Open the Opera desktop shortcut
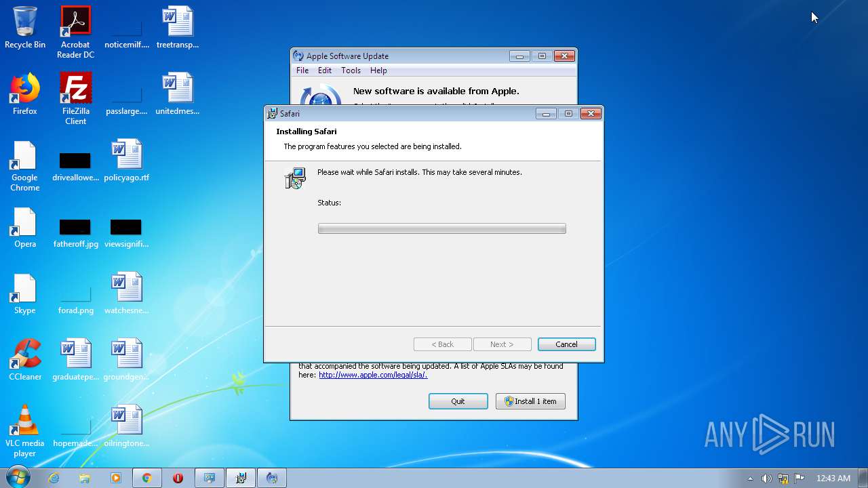The image size is (868, 488). [25, 227]
